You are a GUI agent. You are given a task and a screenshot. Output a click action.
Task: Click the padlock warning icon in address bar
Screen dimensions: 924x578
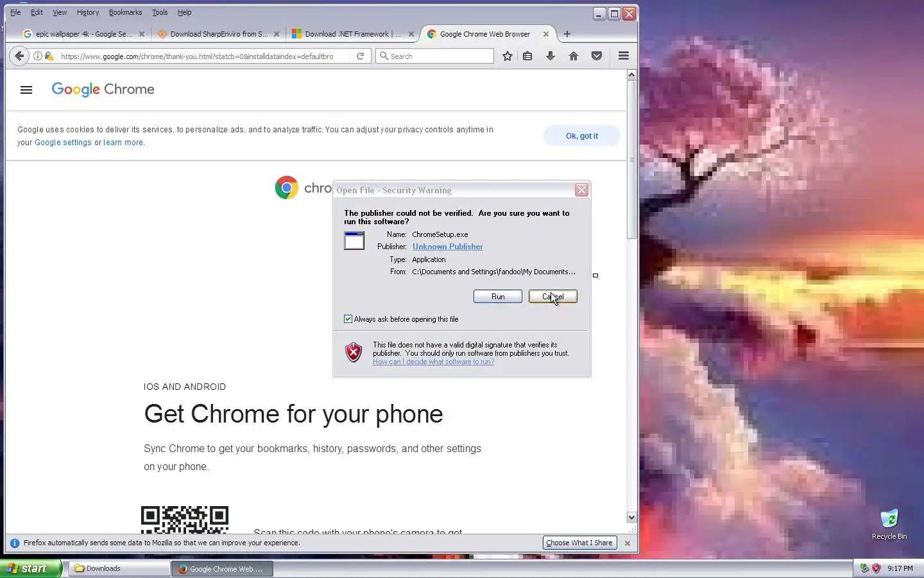pyautogui.click(x=49, y=56)
